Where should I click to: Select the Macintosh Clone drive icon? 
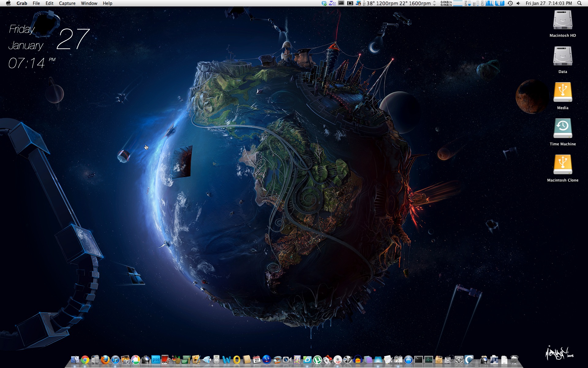pos(563,164)
